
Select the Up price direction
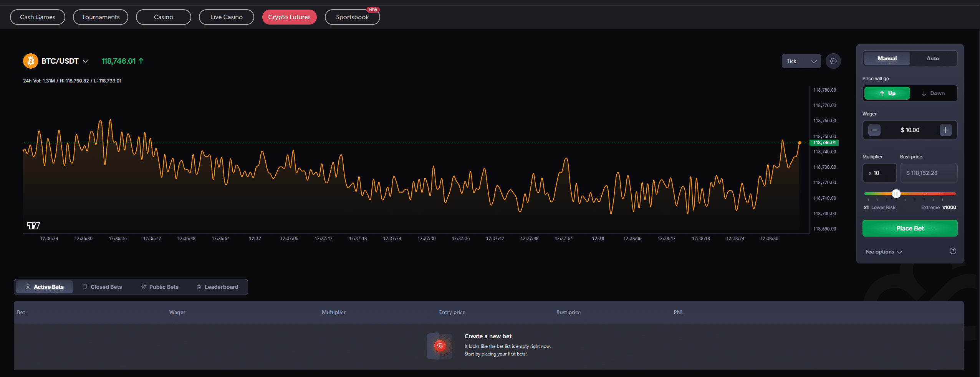tap(887, 93)
